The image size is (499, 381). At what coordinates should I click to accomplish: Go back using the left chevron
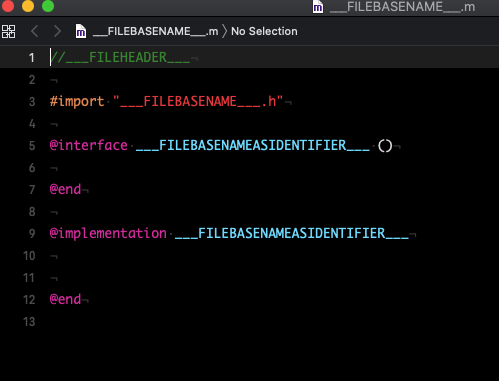click(x=35, y=31)
